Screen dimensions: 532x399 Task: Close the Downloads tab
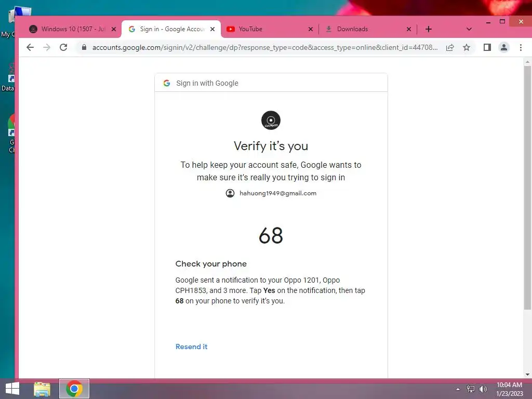[409, 29]
